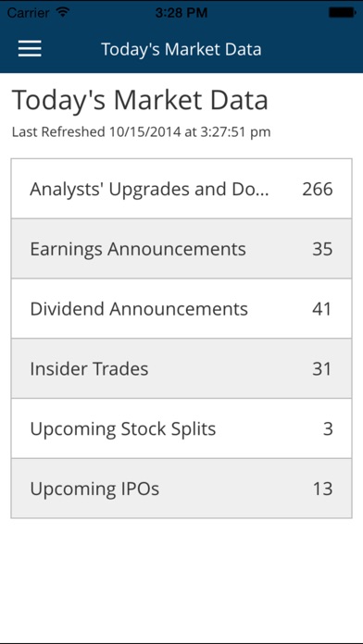Tap the 31 insider trades count
Screen dimensions: 363x644
[322, 369]
